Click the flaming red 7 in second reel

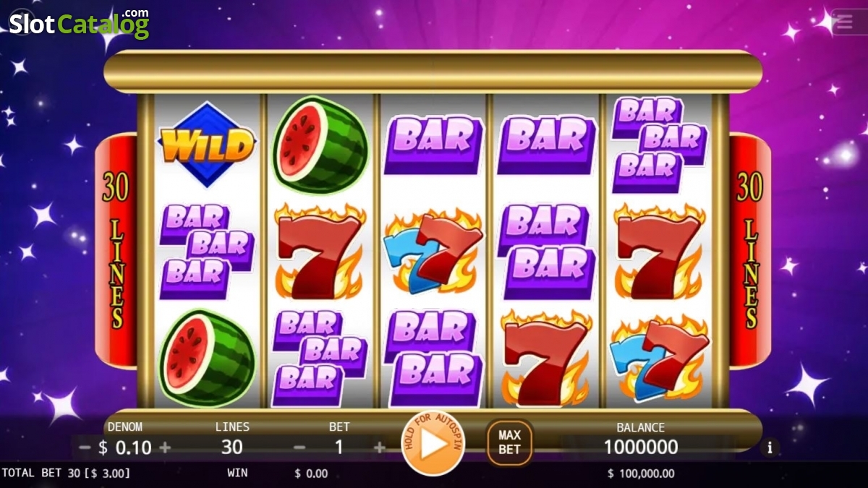[x=320, y=251]
